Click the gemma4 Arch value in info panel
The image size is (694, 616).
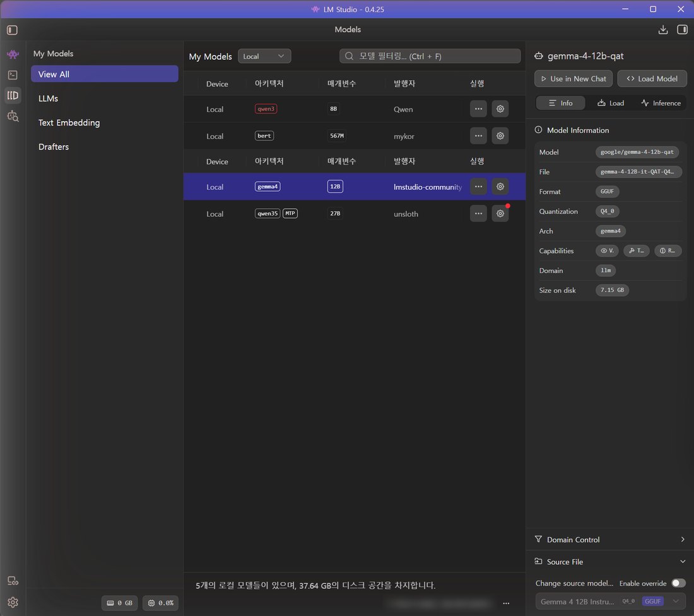(610, 231)
